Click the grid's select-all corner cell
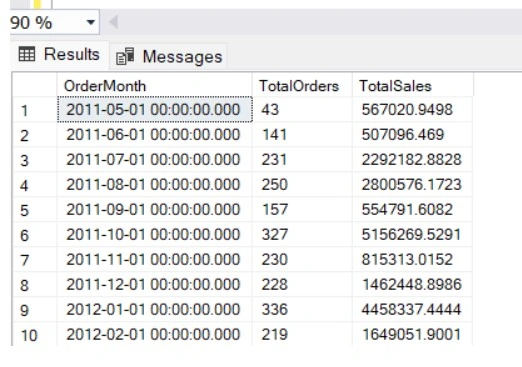The image size is (522, 367). click(35, 86)
